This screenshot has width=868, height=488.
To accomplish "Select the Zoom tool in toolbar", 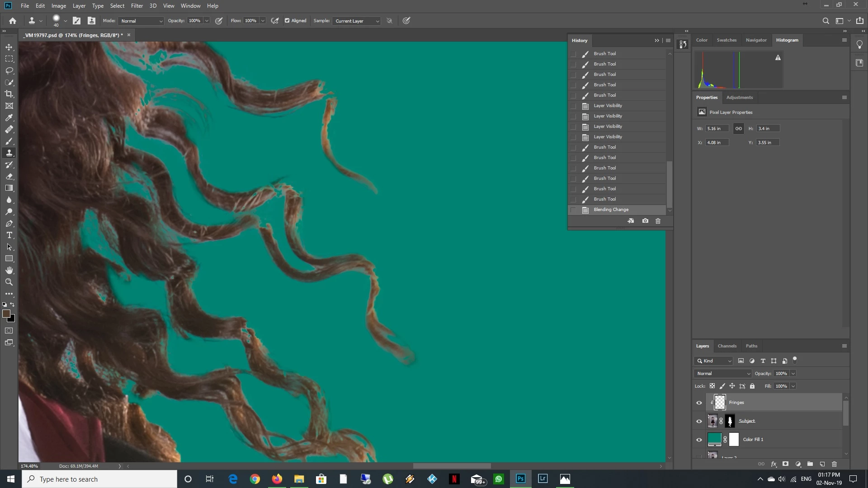I will 9,282.
